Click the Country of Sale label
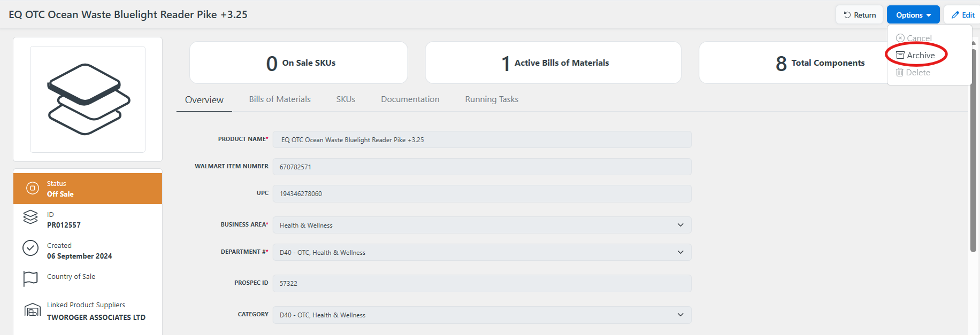This screenshot has width=980, height=335. point(71,276)
